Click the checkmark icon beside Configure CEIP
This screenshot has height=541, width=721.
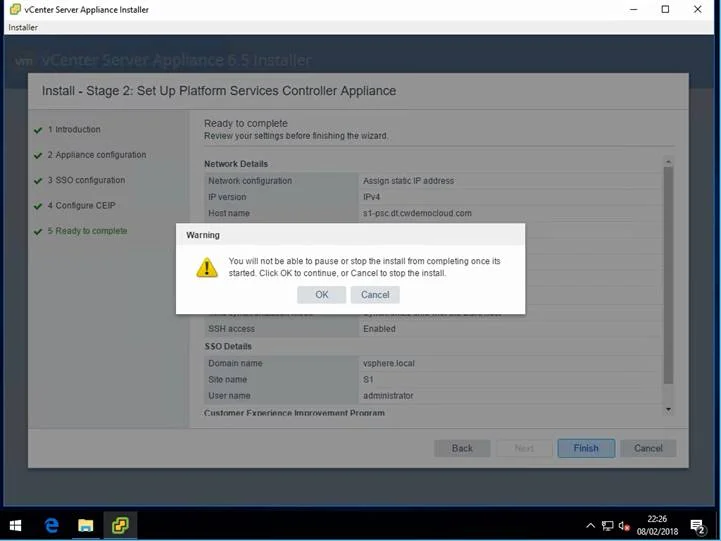point(38,206)
